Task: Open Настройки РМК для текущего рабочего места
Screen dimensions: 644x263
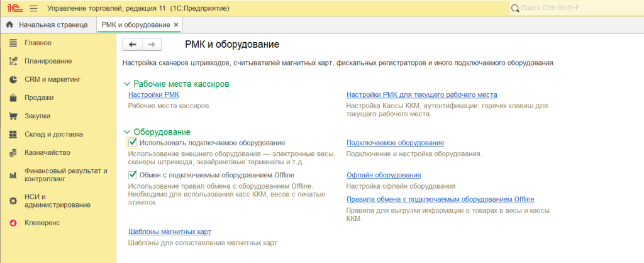Action: [422, 95]
